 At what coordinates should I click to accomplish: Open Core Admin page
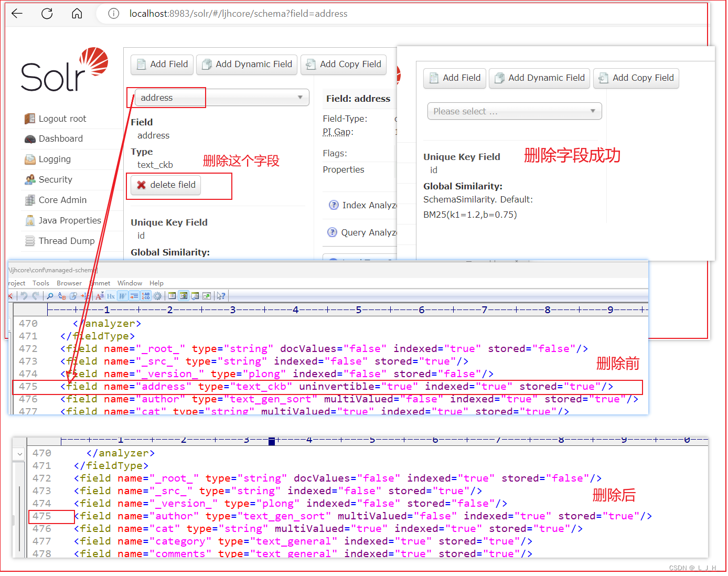[x=62, y=200]
